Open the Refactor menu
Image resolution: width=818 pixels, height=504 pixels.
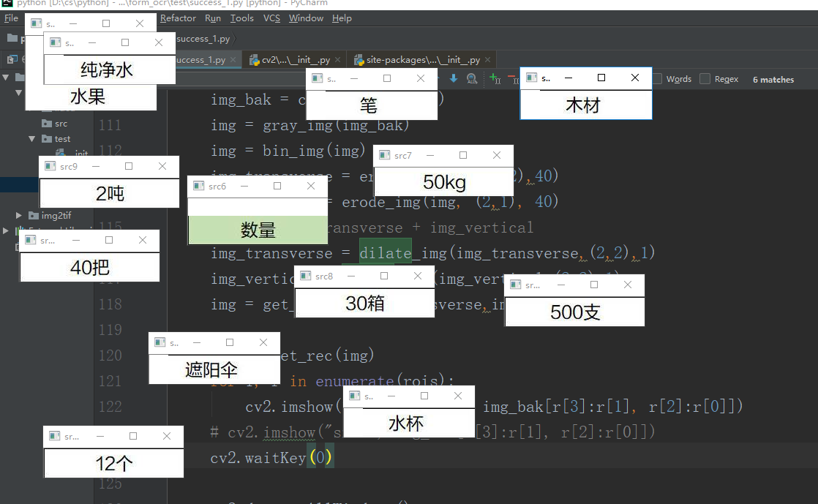coord(178,18)
